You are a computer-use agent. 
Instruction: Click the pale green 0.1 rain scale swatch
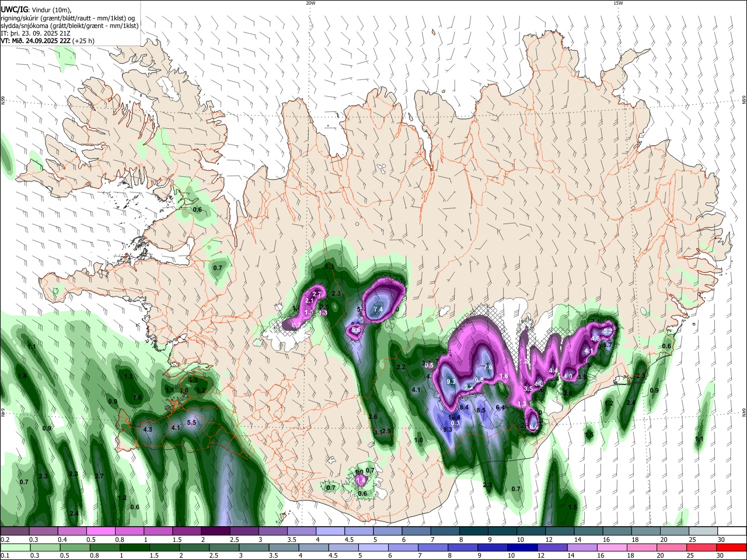pos(16,547)
